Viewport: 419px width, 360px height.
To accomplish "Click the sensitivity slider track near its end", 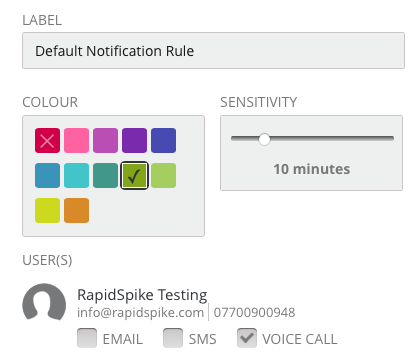I will (x=387, y=138).
